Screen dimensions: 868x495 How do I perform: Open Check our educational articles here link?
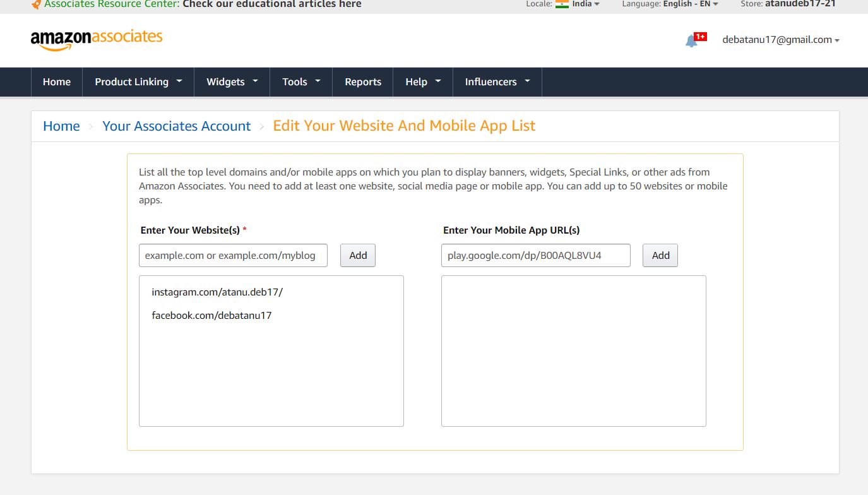pyautogui.click(x=271, y=4)
